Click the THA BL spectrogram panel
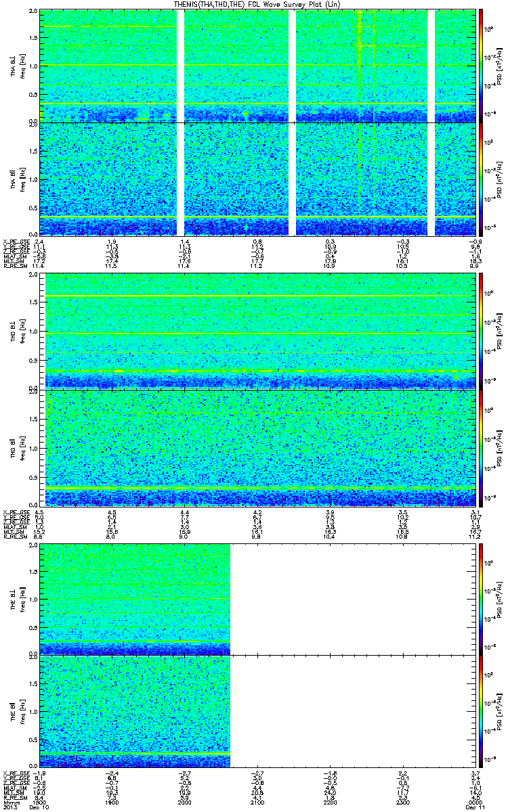508x812 pixels. pos(257,66)
